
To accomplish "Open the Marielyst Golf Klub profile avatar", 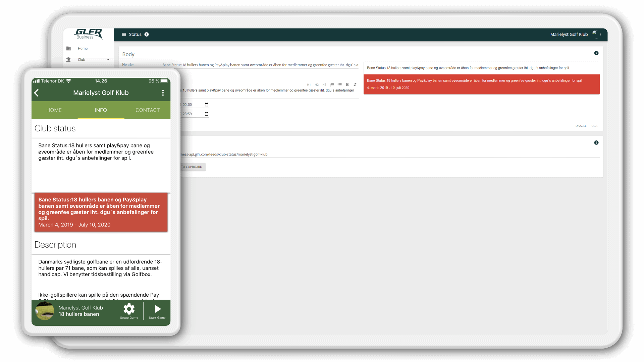I will tap(595, 34).
